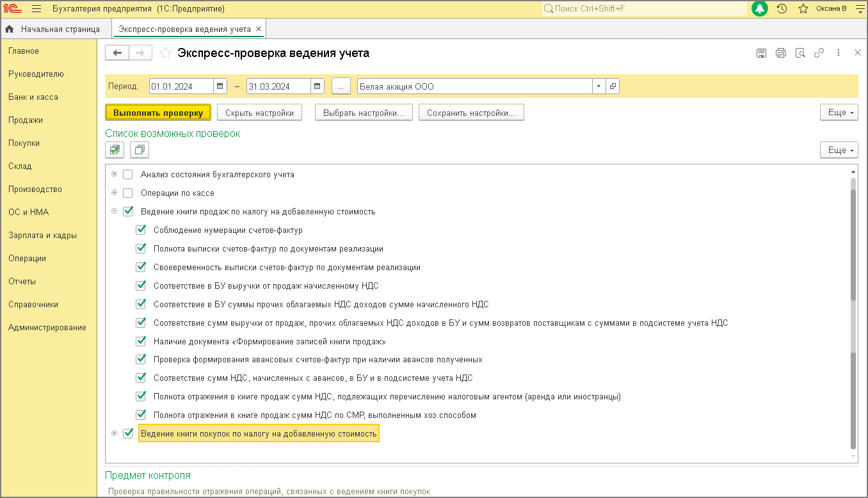This screenshot has height=498, width=868.
Task: Open service settings icon beside Оксана В
Action: pyautogui.click(x=859, y=9)
